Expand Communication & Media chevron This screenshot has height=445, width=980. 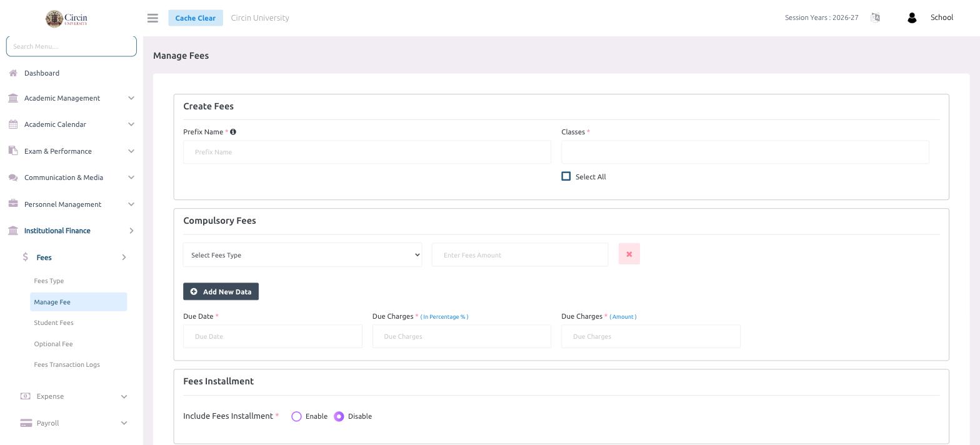point(131,177)
